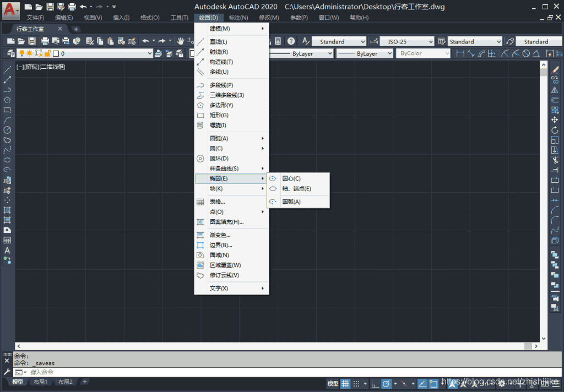Image resolution: width=564 pixels, height=392 pixels.
Task: Open the 文件(F) menu
Action: pyautogui.click(x=35, y=18)
